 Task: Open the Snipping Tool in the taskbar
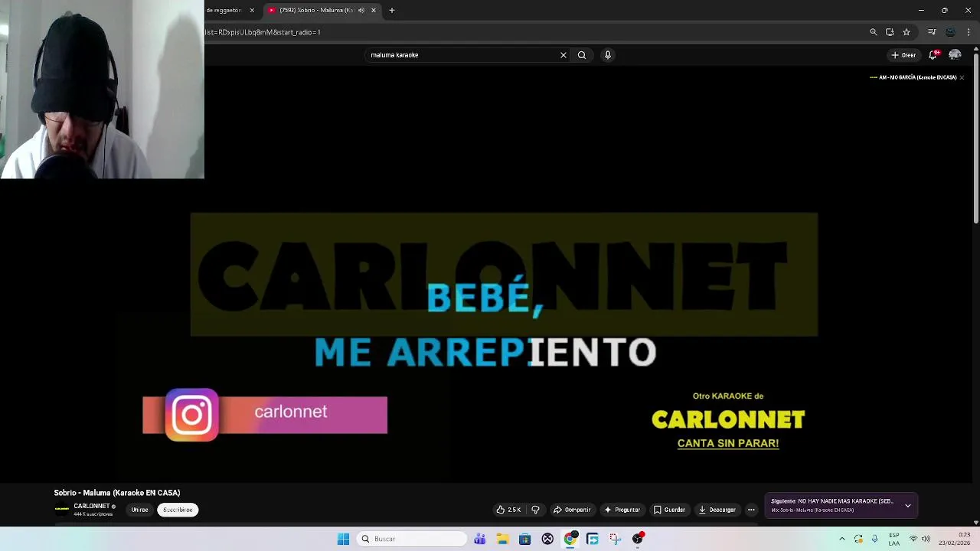[x=615, y=539]
